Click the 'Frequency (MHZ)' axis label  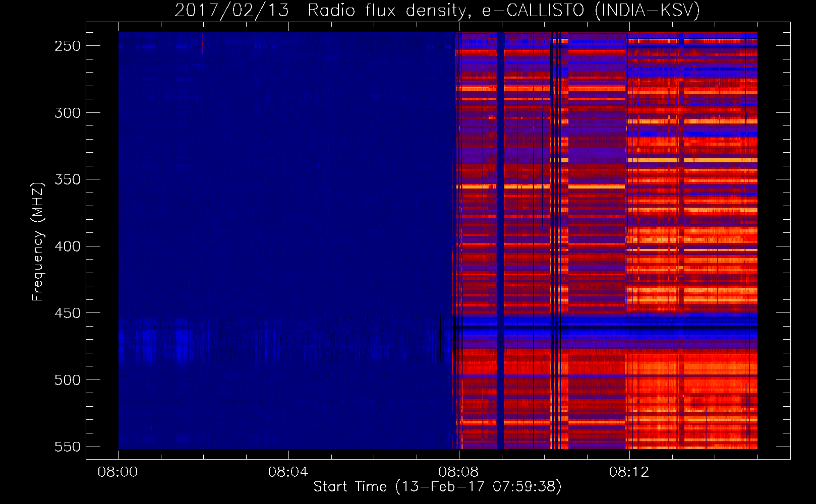37,241
